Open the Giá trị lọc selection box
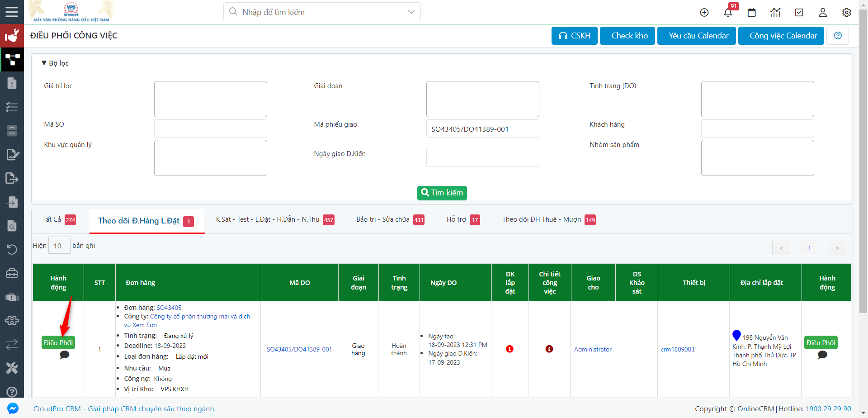 click(x=211, y=99)
